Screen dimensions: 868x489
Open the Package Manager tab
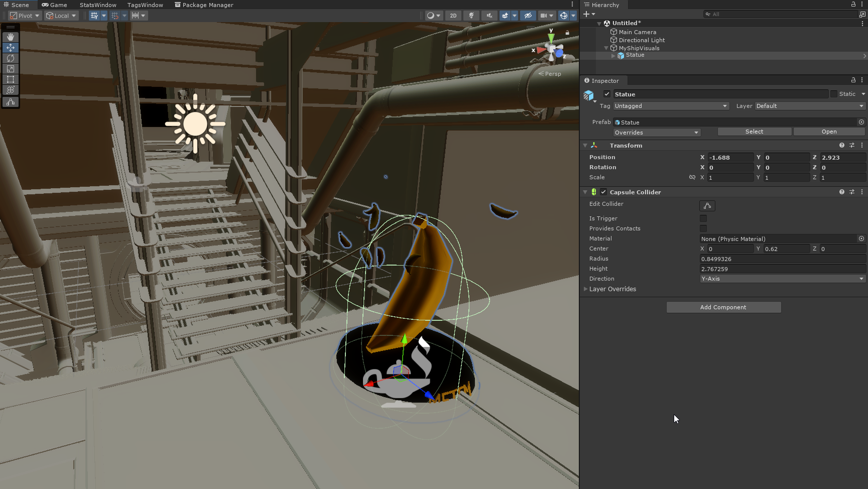pyautogui.click(x=204, y=5)
